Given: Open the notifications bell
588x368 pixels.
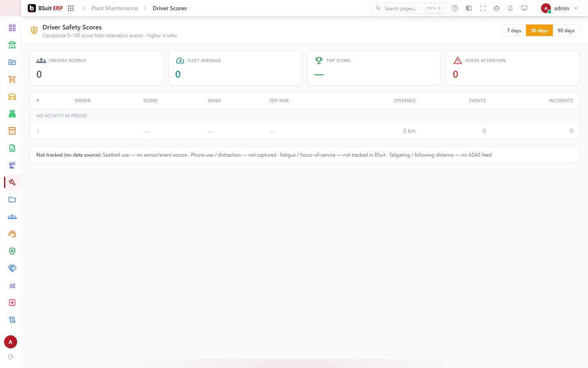Looking at the screenshot, I should [510, 8].
